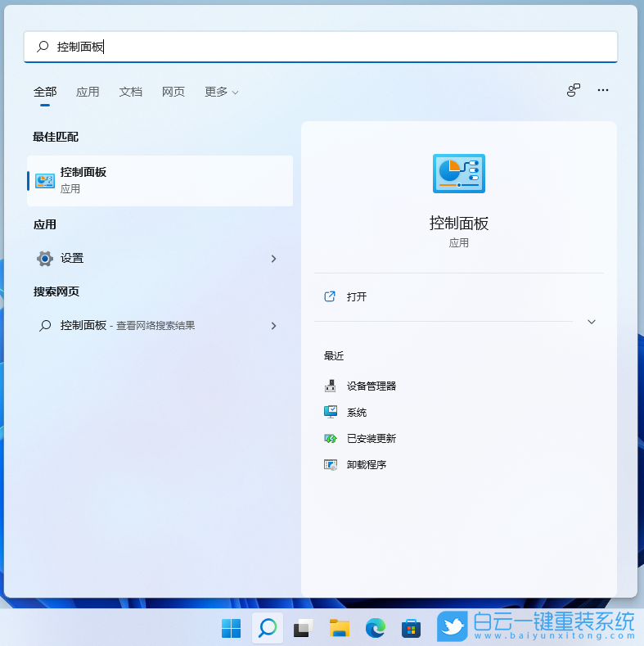Open the 更多 dropdown

[222, 92]
